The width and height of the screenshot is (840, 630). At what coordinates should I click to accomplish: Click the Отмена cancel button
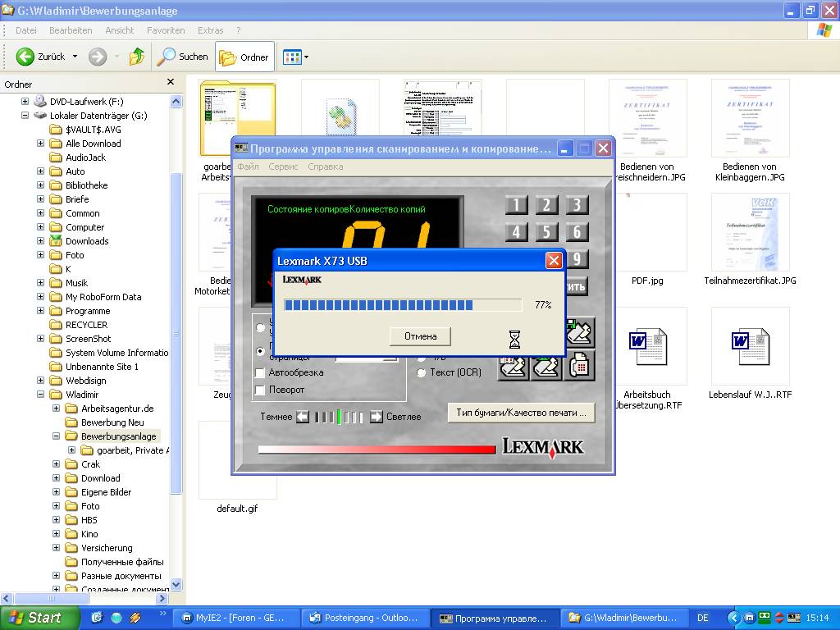420,336
